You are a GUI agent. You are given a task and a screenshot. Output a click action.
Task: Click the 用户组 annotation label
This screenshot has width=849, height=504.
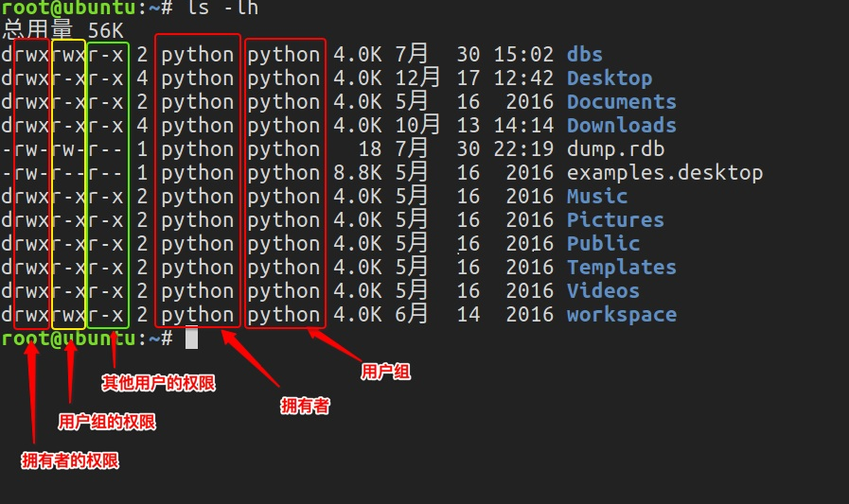coord(385,372)
